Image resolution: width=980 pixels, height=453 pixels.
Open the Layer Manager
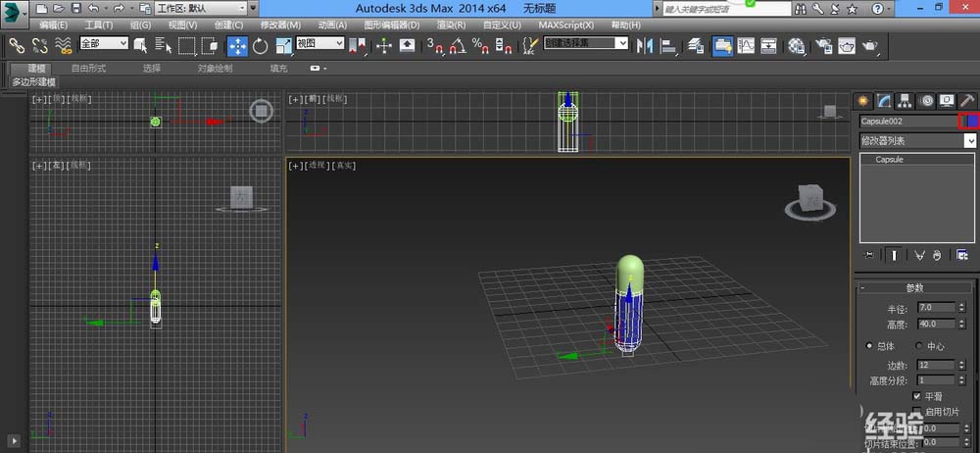coord(696,46)
